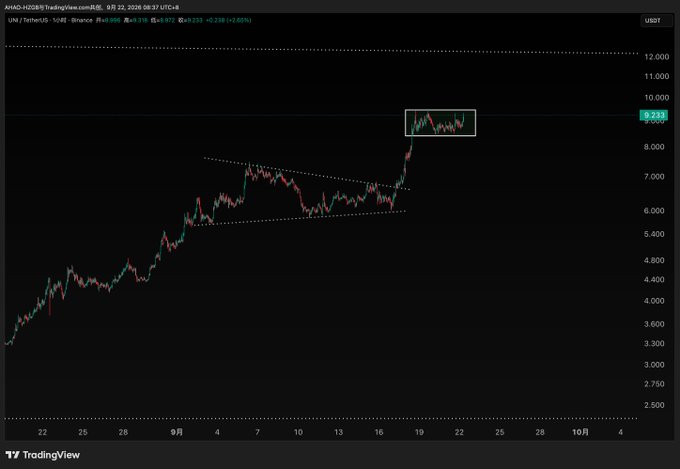Click the +0.238 price change value

[x=214, y=20]
